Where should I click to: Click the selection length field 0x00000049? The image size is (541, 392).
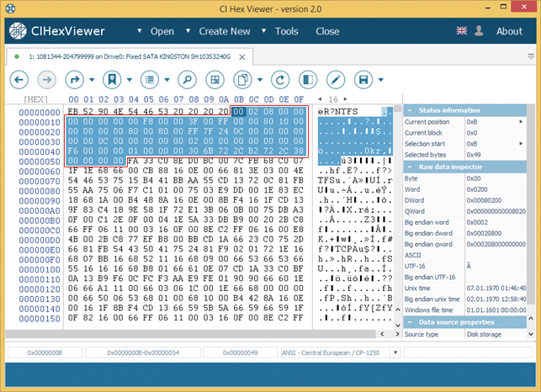click(240, 352)
